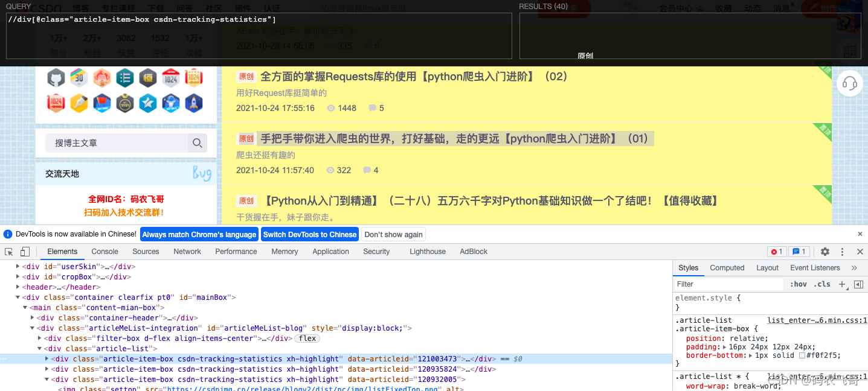Focus the 搜博主文章 search field
This screenshot has width=868, height=391.
116,143
